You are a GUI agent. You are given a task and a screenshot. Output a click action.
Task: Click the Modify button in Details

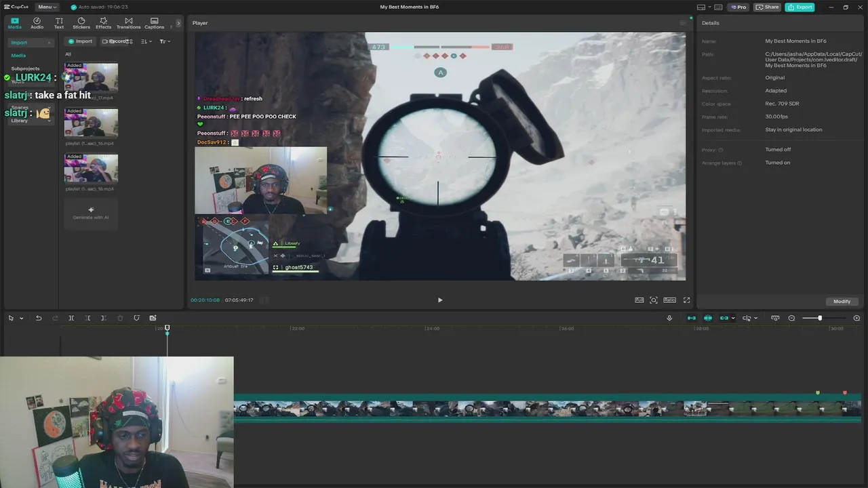click(842, 301)
